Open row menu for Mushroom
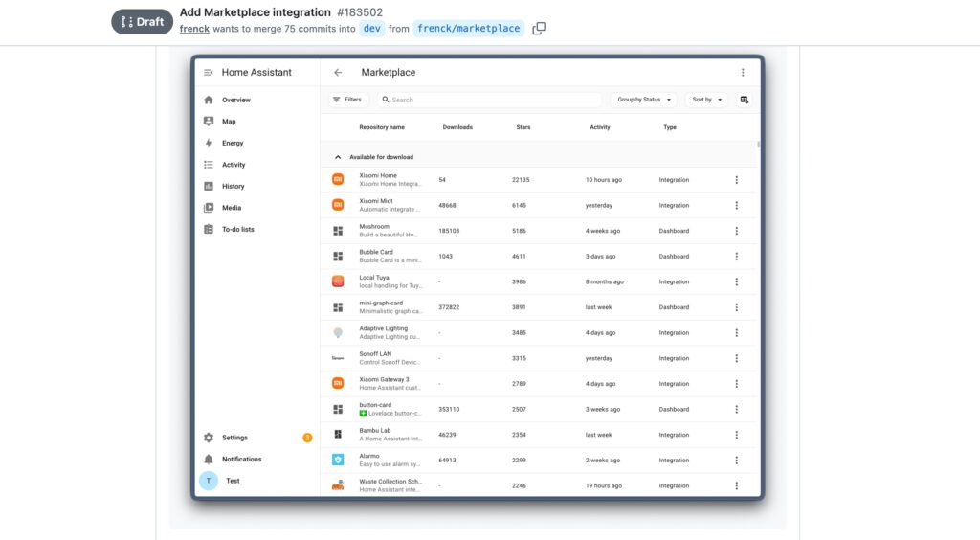Image resolution: width=980 pixels, height=540 pixels. (x=736, y=232)
